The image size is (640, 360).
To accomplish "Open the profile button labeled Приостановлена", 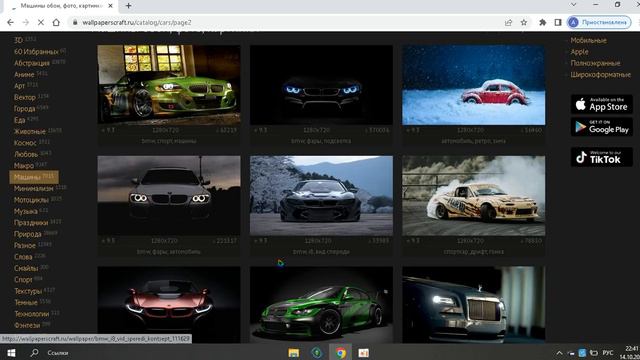I will tap(599, 22).
